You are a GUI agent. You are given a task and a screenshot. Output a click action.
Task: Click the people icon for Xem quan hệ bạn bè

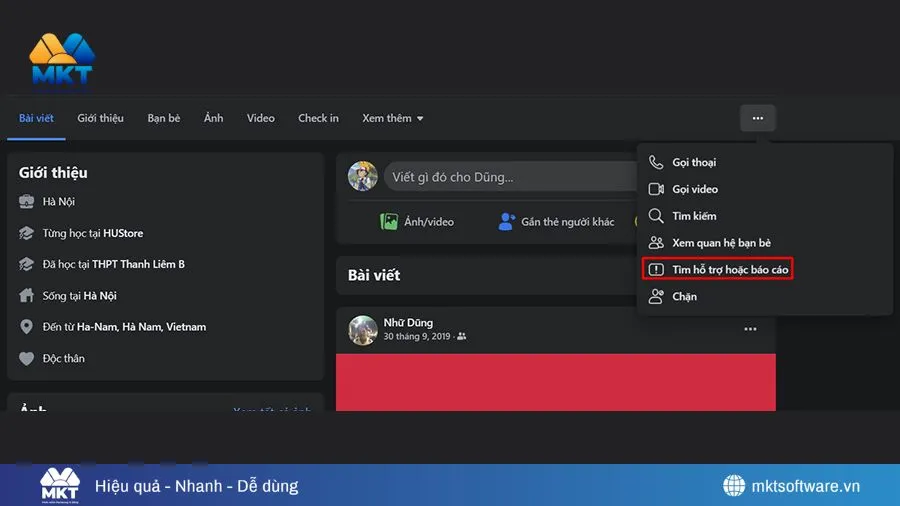(656, 243)
